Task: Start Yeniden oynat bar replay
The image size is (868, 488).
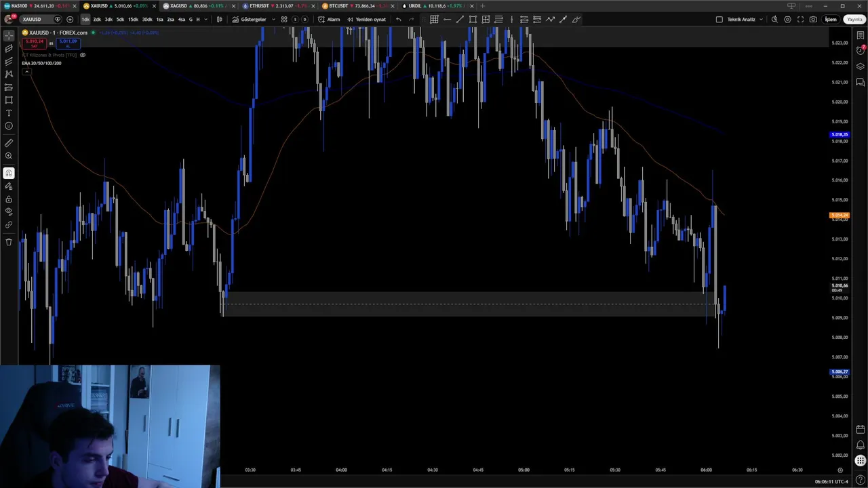Action: [x=366, y=19]
